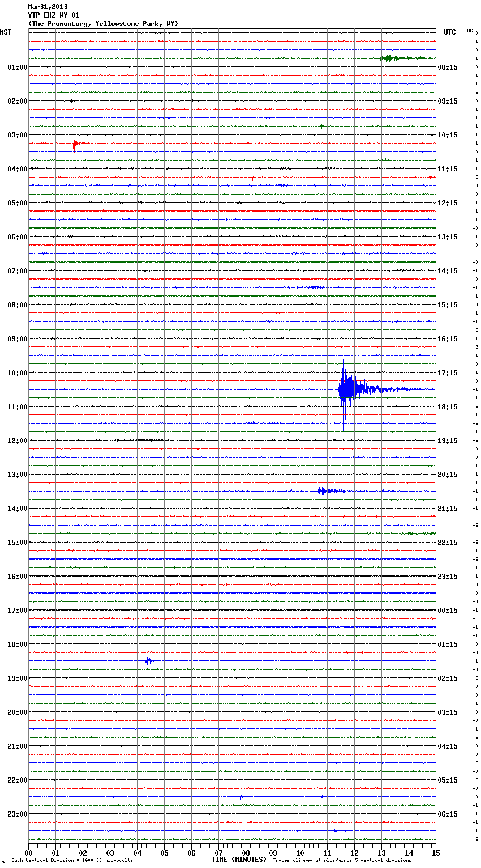Click the DC column header

pos(470,31)
